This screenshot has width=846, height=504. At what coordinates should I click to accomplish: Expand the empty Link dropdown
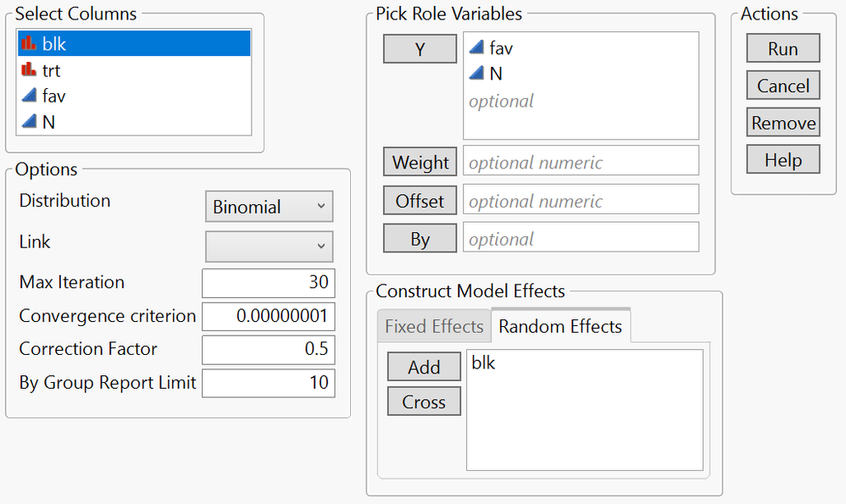(269, 246)
